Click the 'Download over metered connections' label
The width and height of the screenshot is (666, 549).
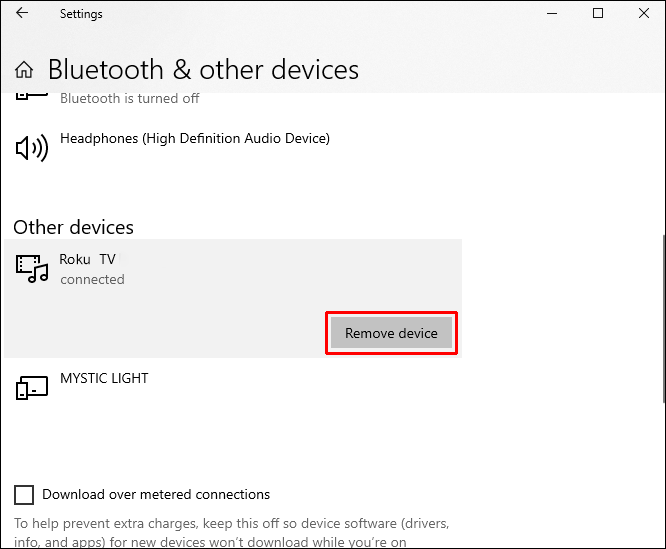pyautogui.click(x=156, y=495)
